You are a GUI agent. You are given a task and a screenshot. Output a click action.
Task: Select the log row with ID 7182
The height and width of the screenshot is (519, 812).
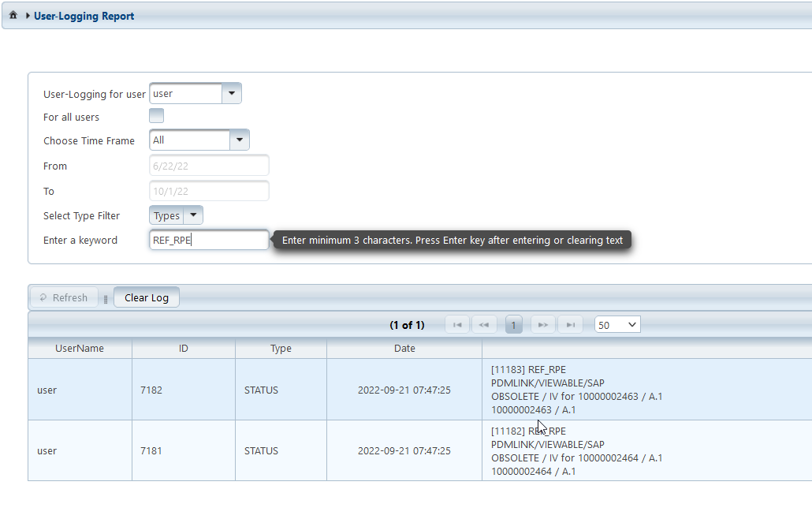tap(183, 390)
